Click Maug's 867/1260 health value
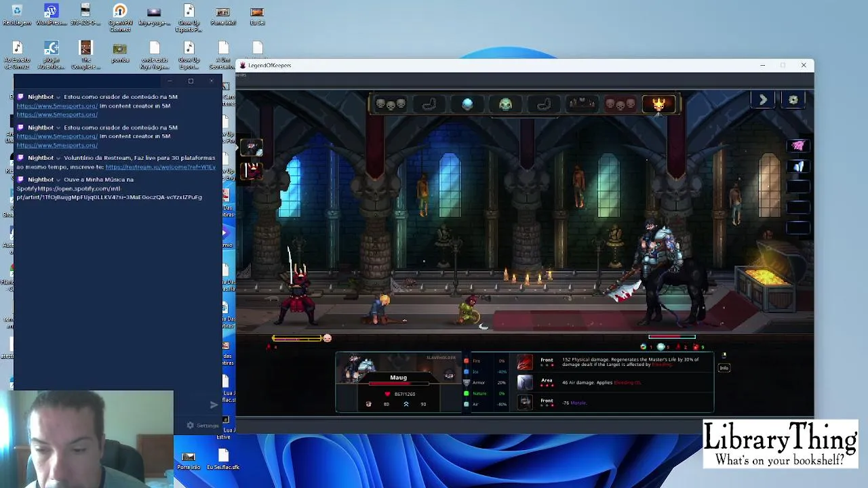868x488 pixels. [x=405, y=394]
